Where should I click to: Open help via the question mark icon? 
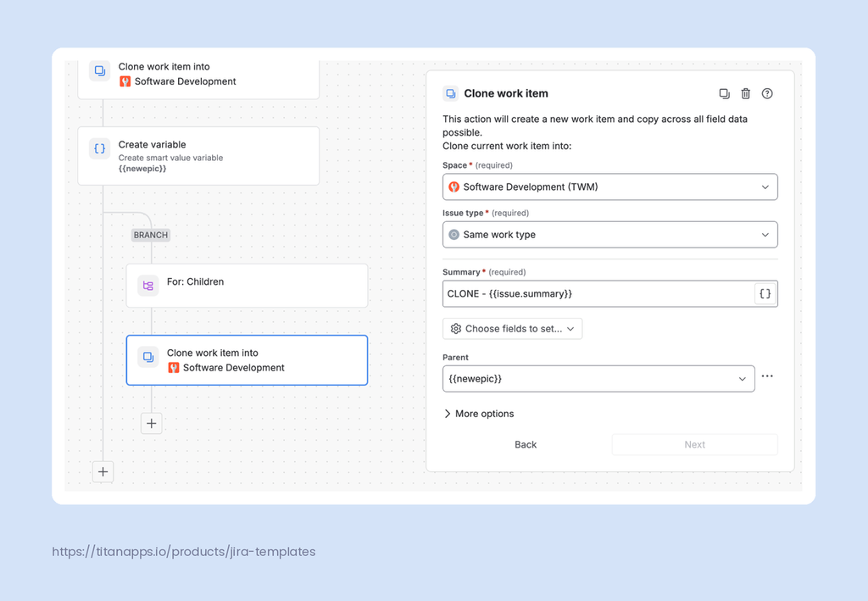point(766,93)
